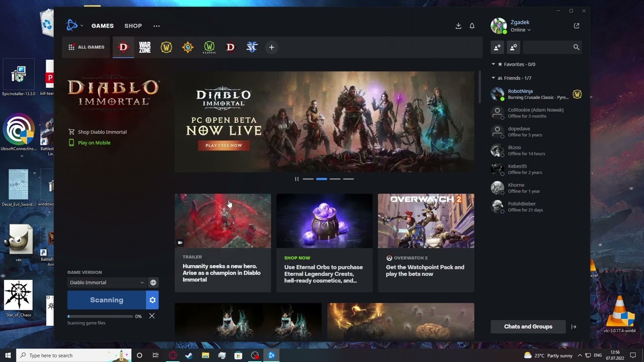This screenshot has height=362, width=644.
Task: Select the Warzone game icon
Action: (145, 47)
